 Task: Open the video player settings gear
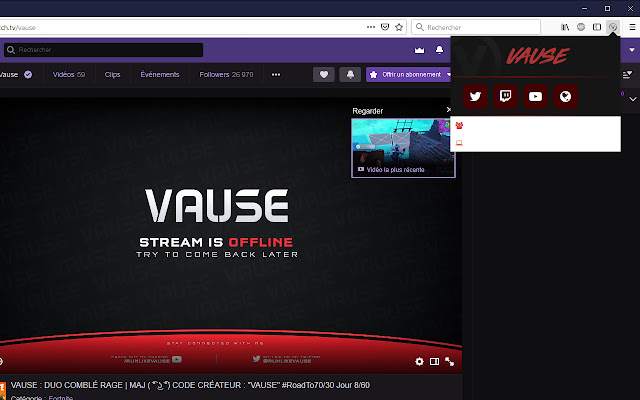point(419,361)
